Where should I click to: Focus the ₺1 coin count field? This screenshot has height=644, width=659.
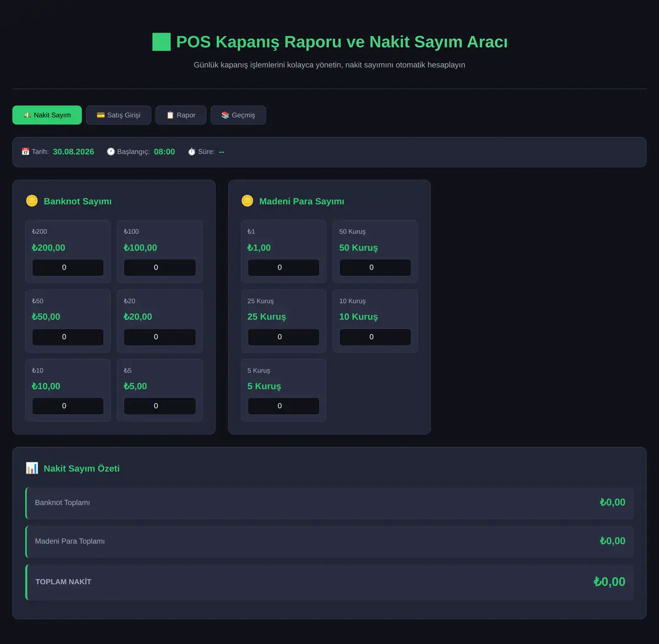coord(283,267)
